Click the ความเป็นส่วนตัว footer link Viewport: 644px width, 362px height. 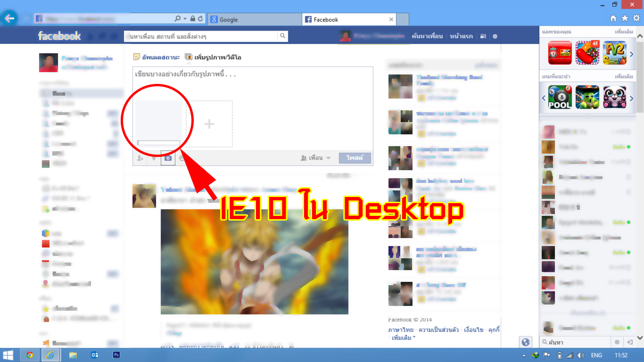pos(438,329)
